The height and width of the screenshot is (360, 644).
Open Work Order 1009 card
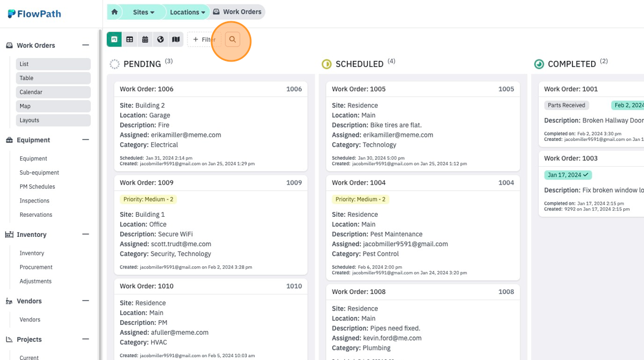coord(210,225)
